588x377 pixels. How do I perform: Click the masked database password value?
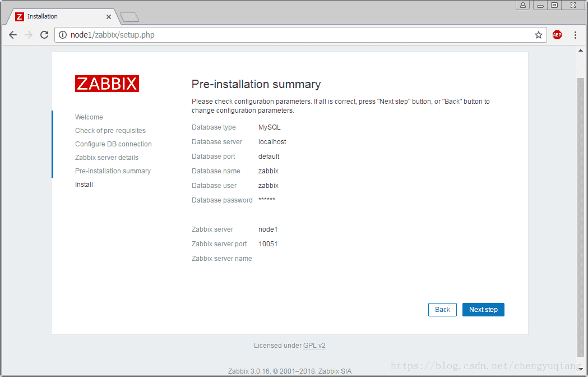click(267, 200)
